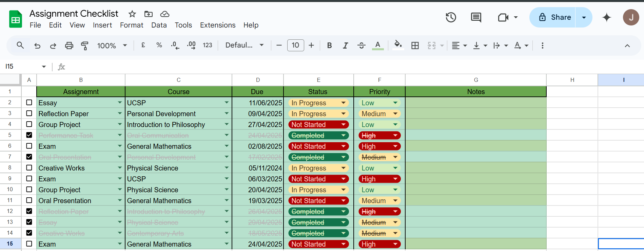The image size is (644, 251).
Task: Apply percent number format
Action: pos(159,45)
